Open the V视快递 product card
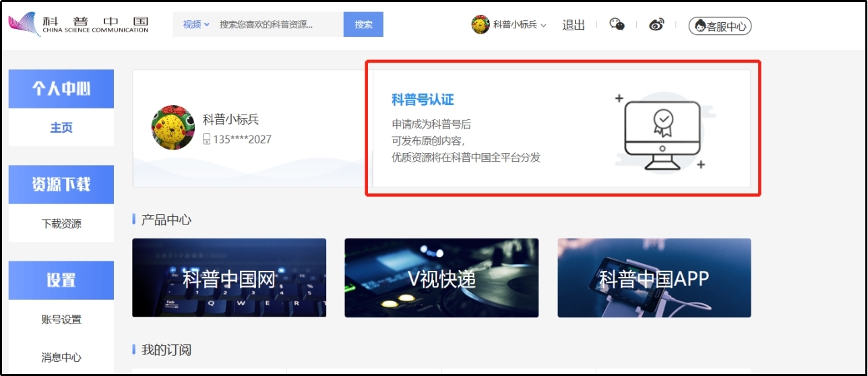Screen dimensions: 868x376 pos(441,278)
